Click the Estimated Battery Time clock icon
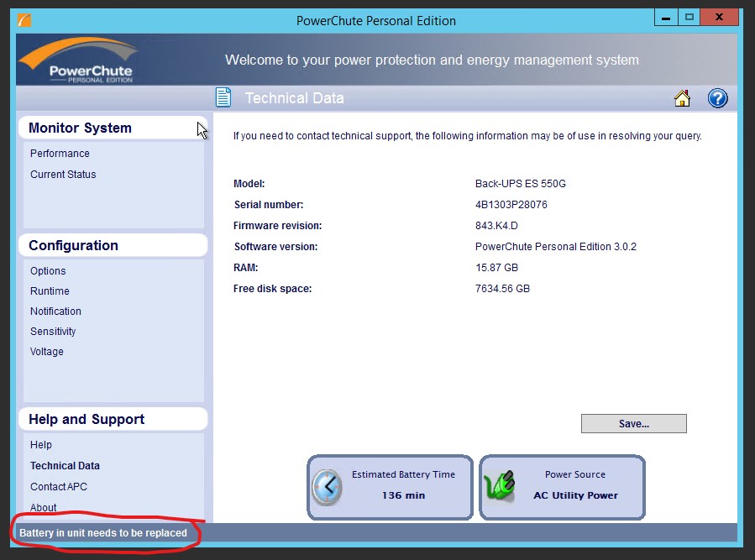 (327, 487)
